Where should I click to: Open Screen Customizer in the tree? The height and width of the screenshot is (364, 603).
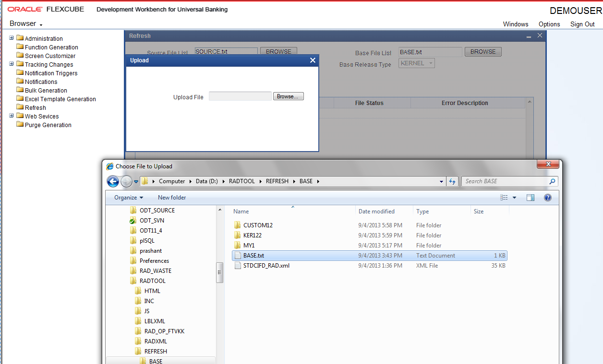tap(50, 56)
